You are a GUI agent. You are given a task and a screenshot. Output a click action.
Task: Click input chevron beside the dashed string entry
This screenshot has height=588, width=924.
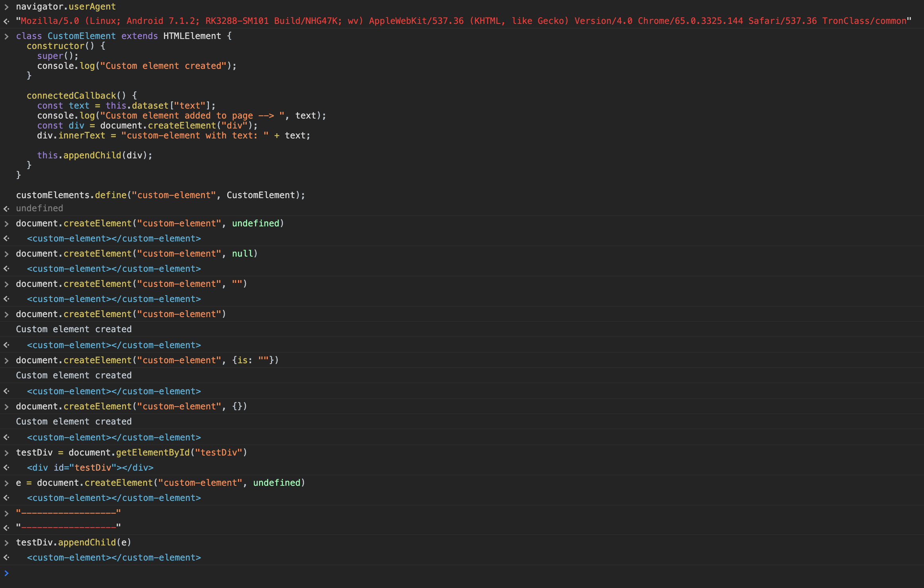[6, 513]
